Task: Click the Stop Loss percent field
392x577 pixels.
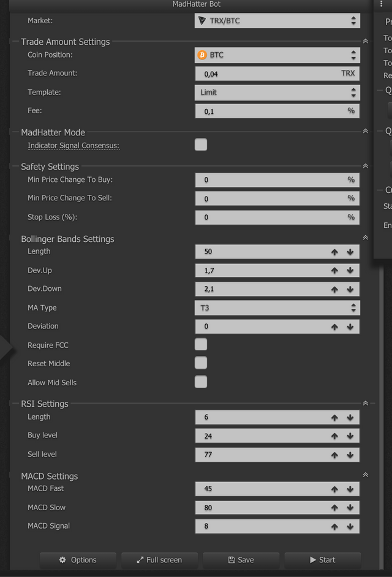Action: 277,217
